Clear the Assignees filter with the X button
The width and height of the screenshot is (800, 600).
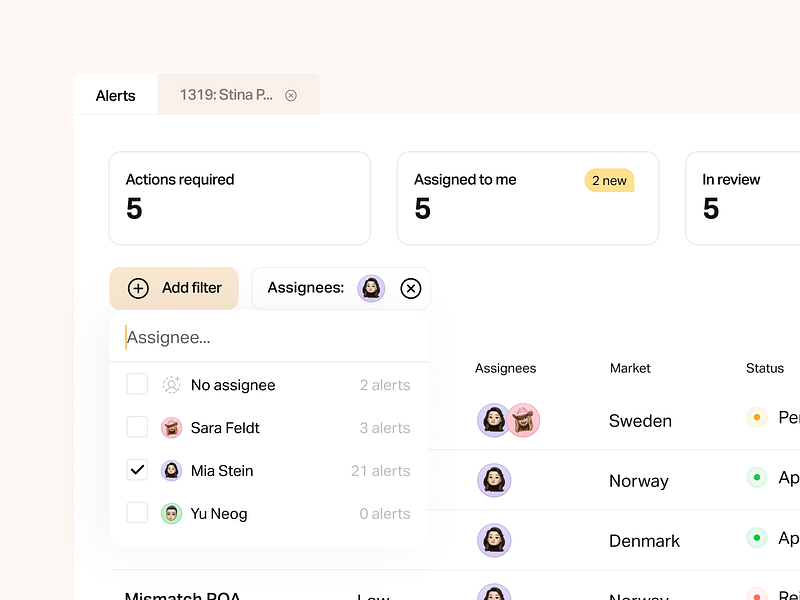(x=410, y=288)
